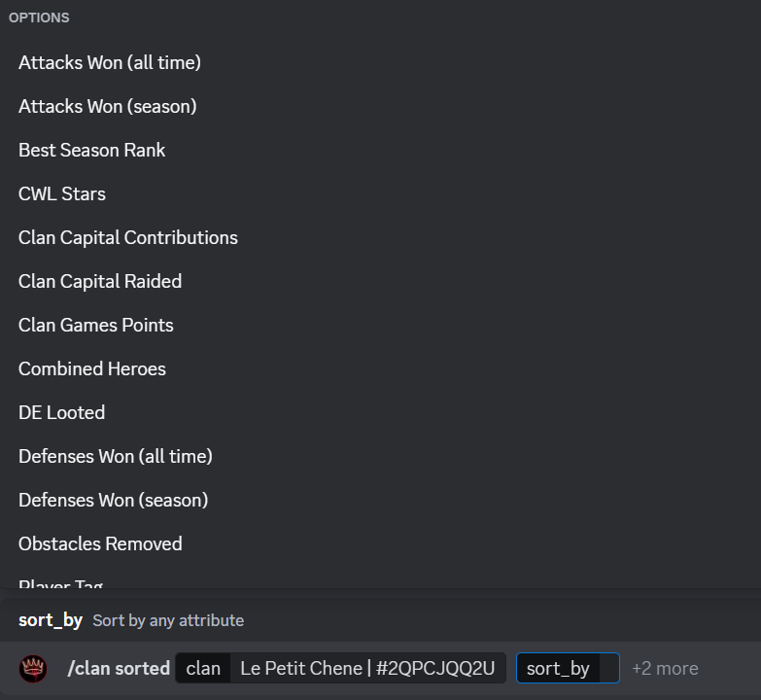Choose Clan Capital Contributions option
The height and width of the screenshot is (700, 761).
(128, 238)
